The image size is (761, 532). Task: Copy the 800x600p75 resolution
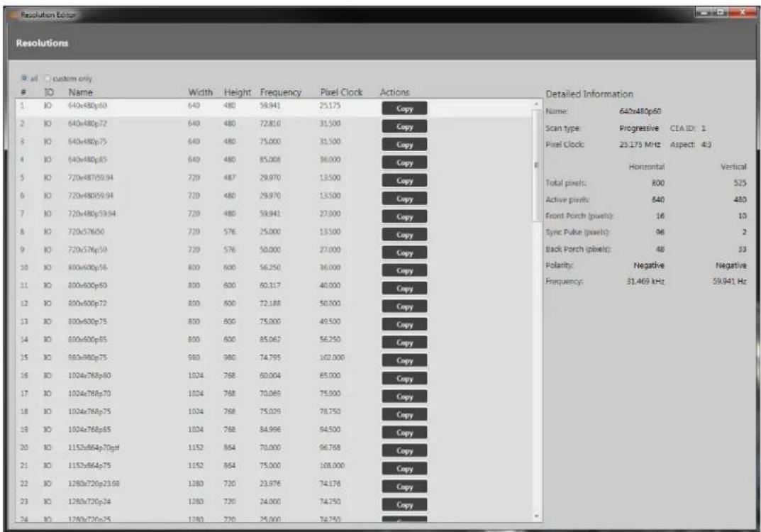[x=404, y=324]
